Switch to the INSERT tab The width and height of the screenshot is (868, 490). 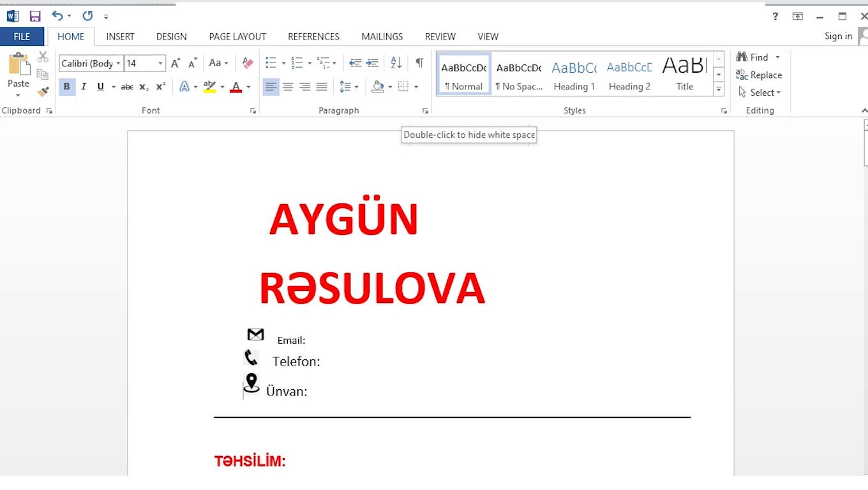click(120, 36)
